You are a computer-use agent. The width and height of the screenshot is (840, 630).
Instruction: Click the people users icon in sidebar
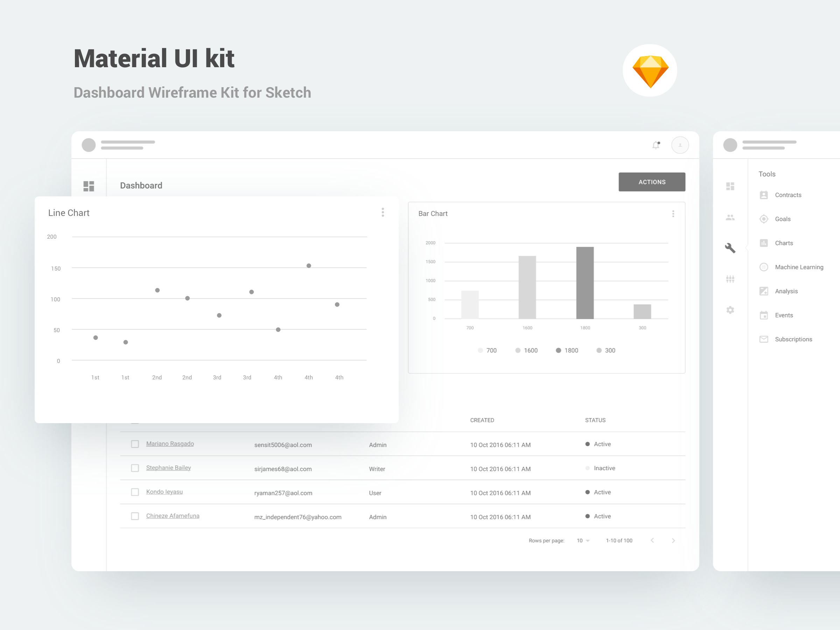tap(730, 218)
